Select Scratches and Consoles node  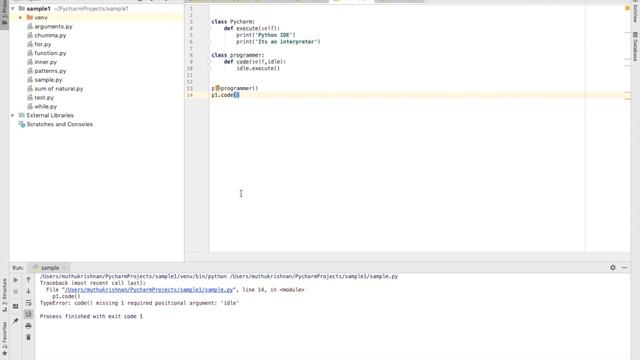click(x=59, y=124)
